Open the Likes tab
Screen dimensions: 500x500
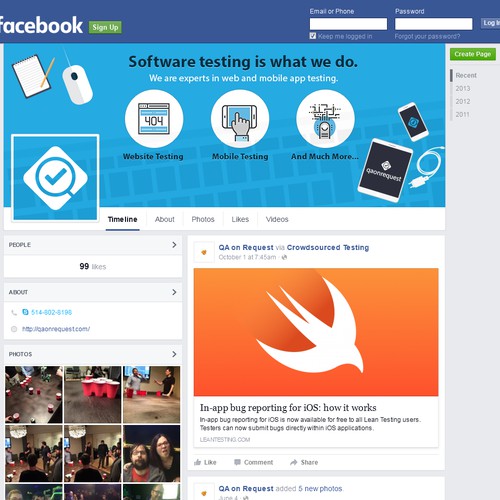click(240, 219)
